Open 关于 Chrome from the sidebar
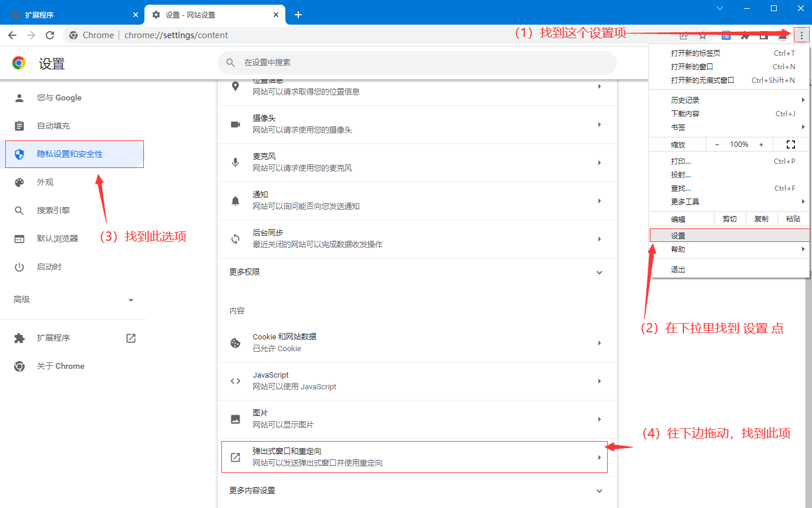The image size is (812, 508). 60,366
